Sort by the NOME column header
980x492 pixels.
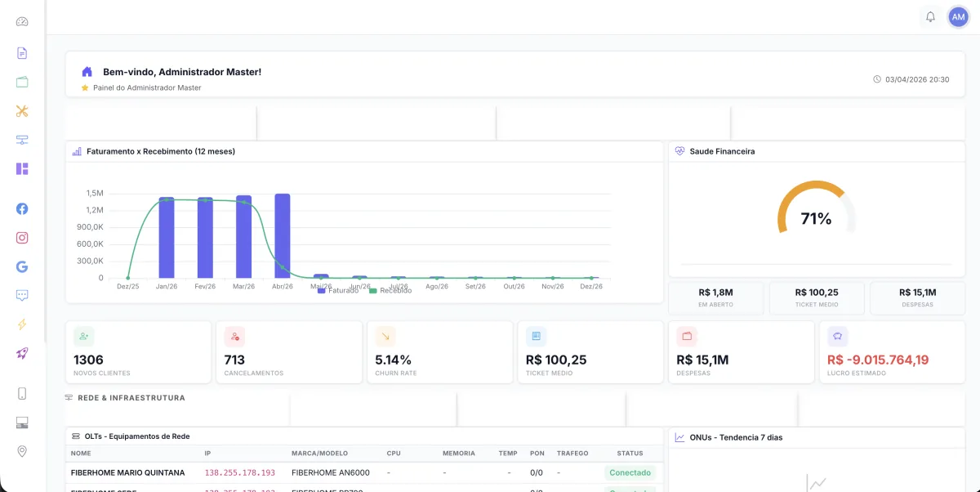click(x=81, y=453)
